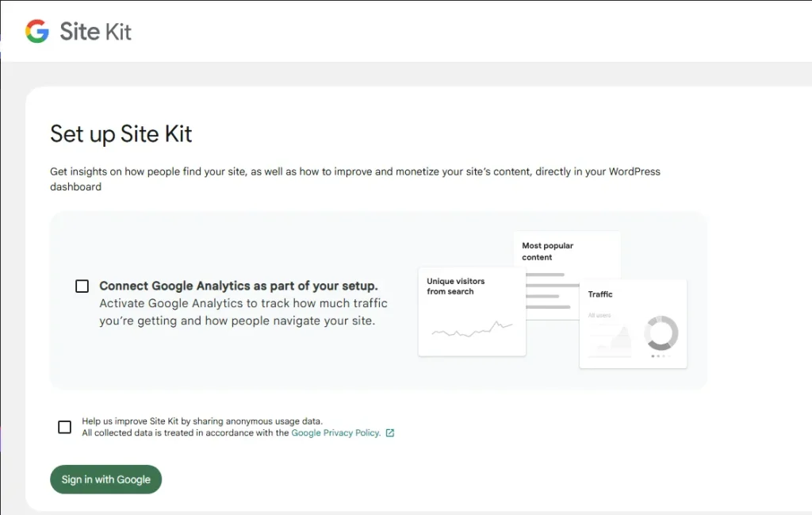Click the Set up Site Kit heading
Image resolution: width=812 pixels, height=515 pixels.
click(121, 133)
